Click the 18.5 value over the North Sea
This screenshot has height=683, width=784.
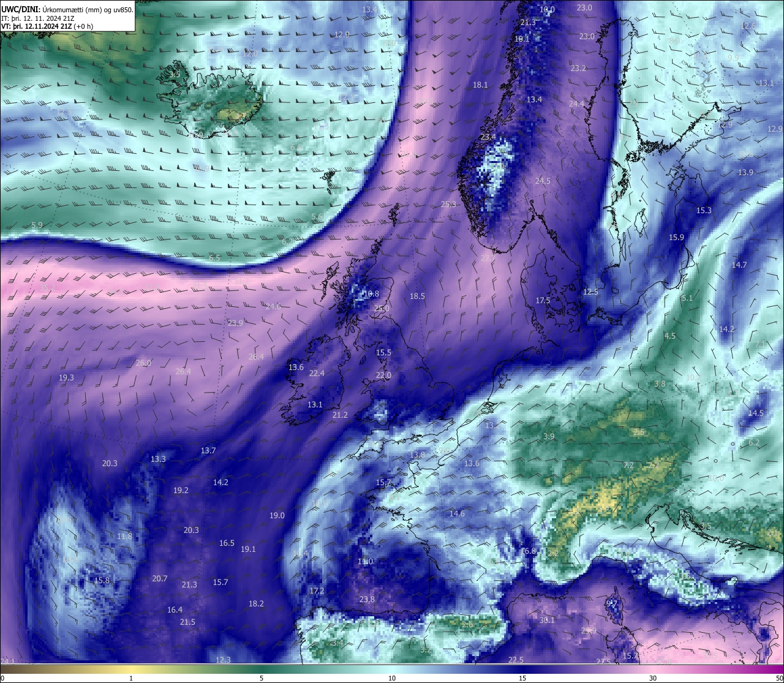click(x=417, y=296)
